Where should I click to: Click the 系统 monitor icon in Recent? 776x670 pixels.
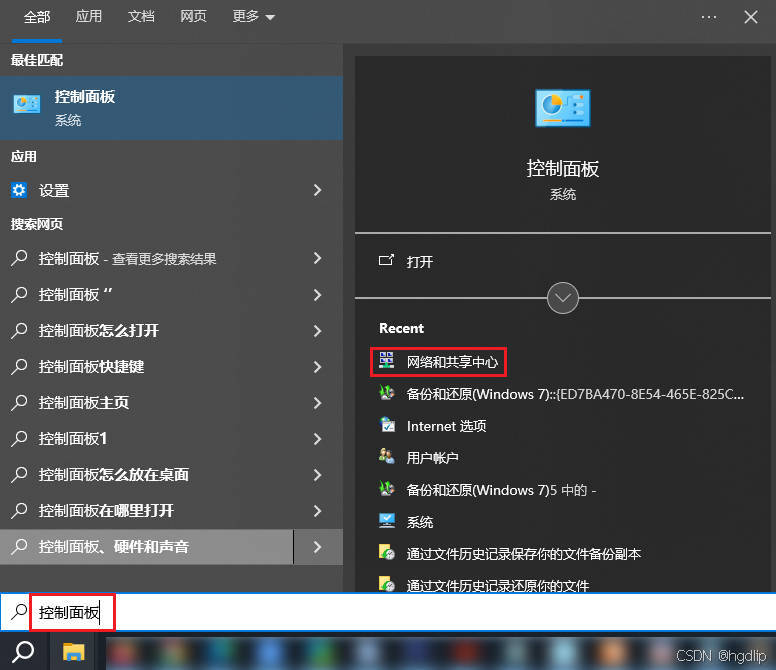pyautogui.click(x=387, y=521)
